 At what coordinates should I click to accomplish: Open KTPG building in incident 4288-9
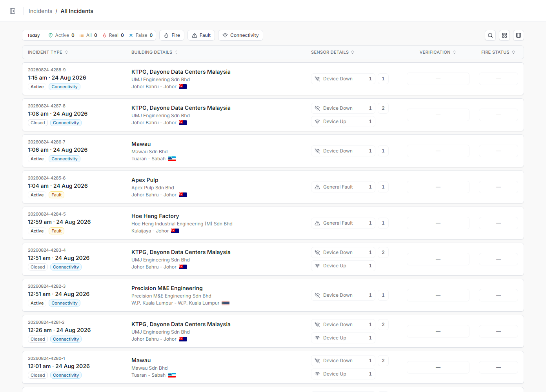tap(181, 72)
